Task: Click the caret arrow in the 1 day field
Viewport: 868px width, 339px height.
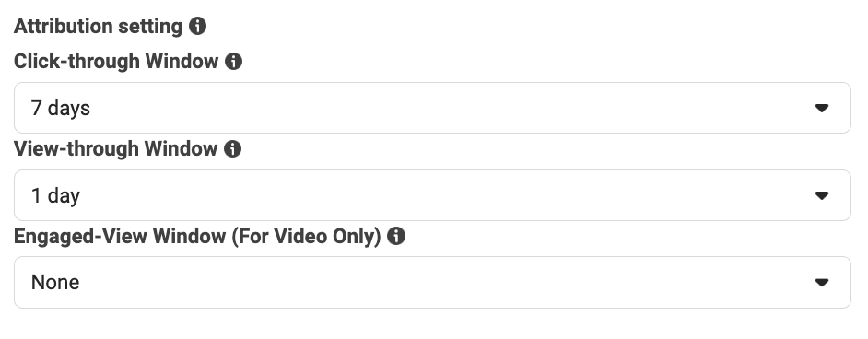Action: 822,196
